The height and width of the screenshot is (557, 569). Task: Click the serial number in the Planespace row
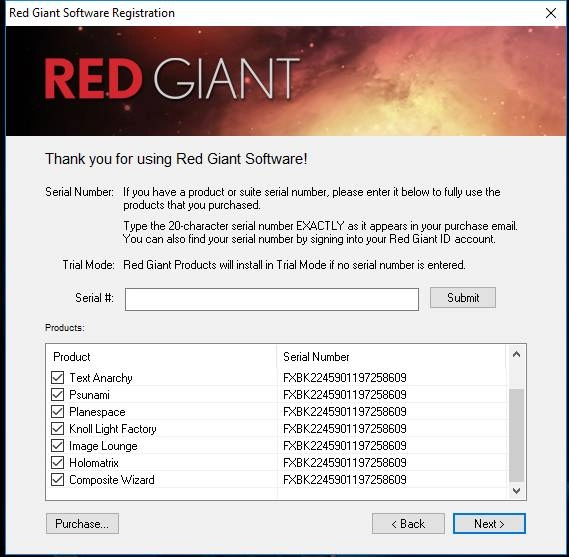coord(345,412)
